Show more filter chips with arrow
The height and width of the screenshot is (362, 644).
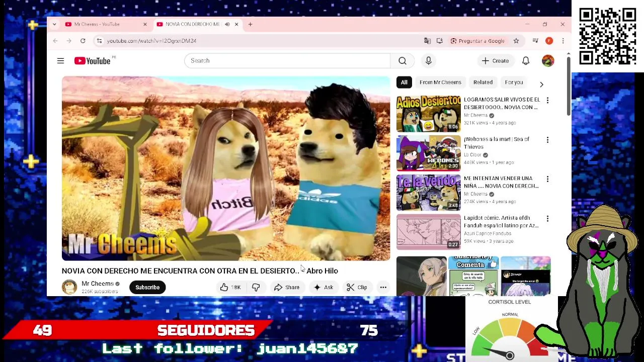(x=541, y=84)
